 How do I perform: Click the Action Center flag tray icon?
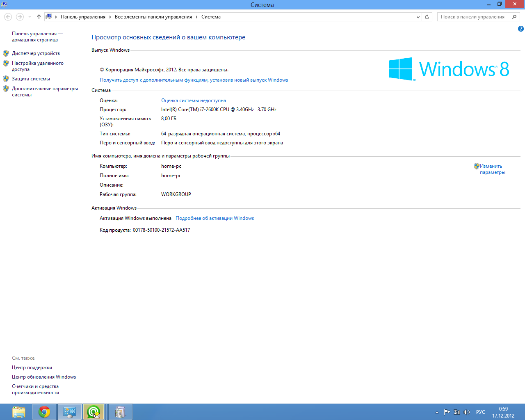447,412
